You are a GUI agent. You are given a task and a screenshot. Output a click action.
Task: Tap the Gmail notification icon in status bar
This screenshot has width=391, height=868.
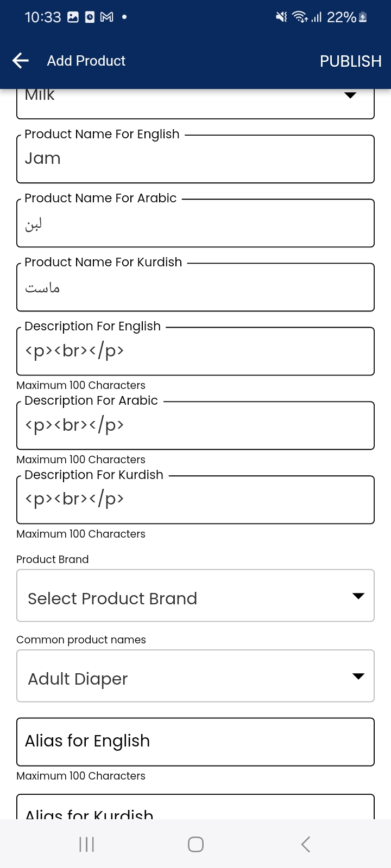pyautogui.click(x=107, y=17)
